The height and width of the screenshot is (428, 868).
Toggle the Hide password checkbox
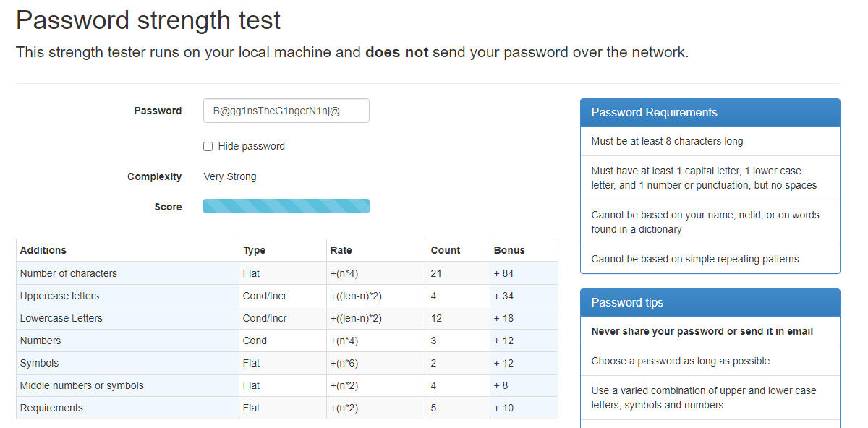click(x=208, y=147)
